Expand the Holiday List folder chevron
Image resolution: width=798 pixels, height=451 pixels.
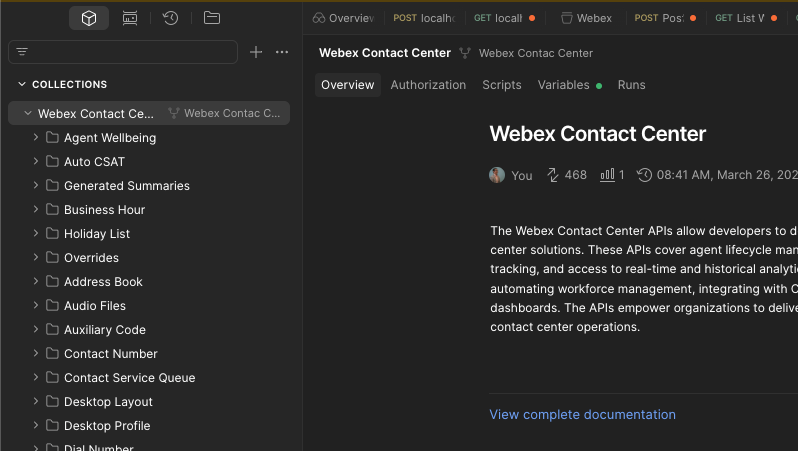pyautogui.click(x=36, y=233)
